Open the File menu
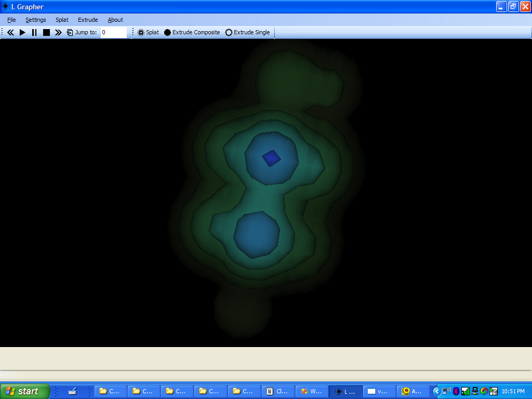This screenshot has height=399, width=532. (x=11, y=20)
